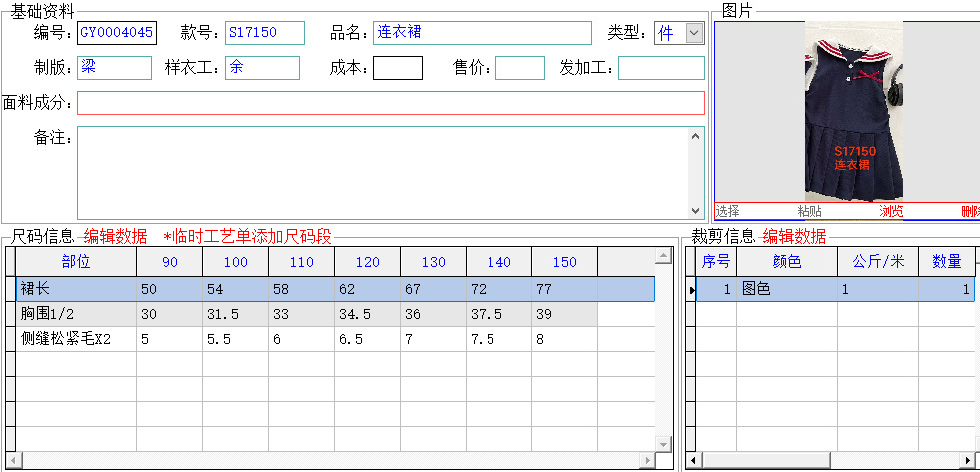Click 裙长 value 77 for size 150
The width and height of the screenshot is (980, 472).
tap(565, 289)
